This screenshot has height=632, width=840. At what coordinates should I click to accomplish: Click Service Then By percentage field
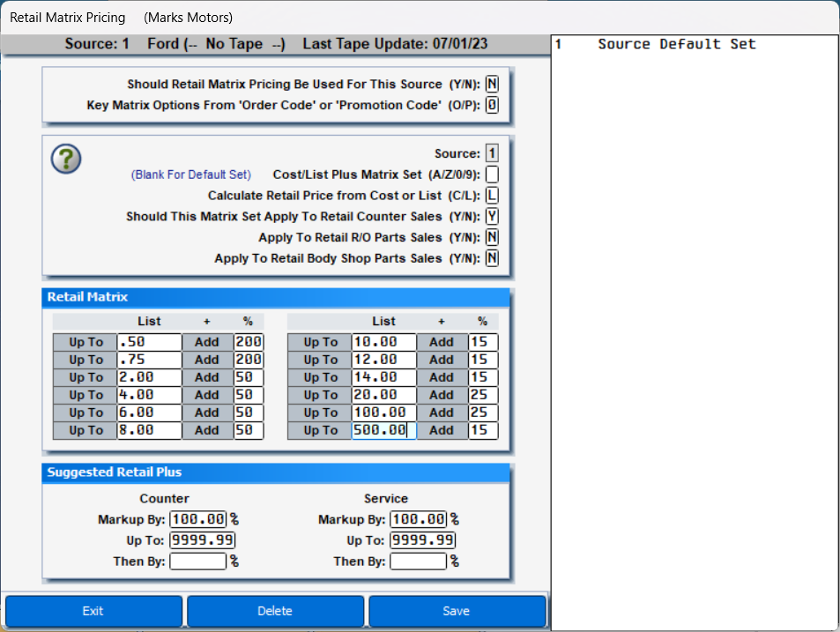418,561
